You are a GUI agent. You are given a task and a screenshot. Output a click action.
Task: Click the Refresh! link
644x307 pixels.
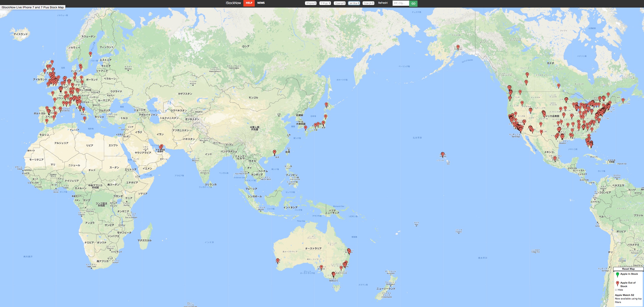click(x=383, y=3)
